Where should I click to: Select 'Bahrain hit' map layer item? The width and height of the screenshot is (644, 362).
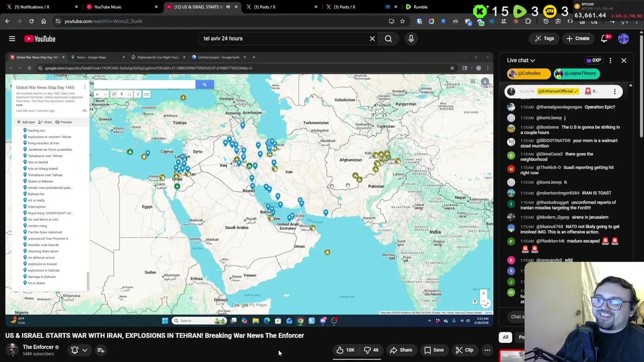tap(36, 194)
